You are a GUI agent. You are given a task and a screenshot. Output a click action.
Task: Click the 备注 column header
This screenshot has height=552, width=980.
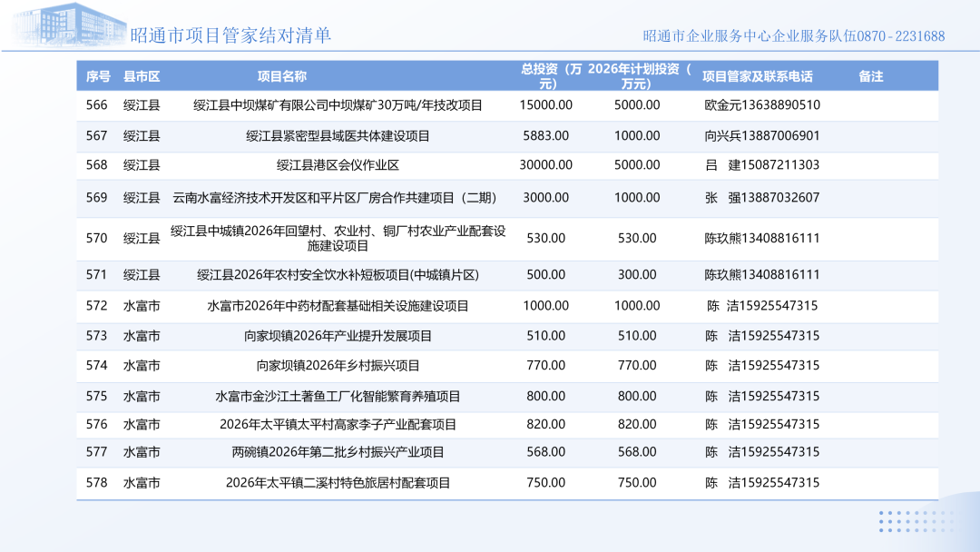point(870,76)
